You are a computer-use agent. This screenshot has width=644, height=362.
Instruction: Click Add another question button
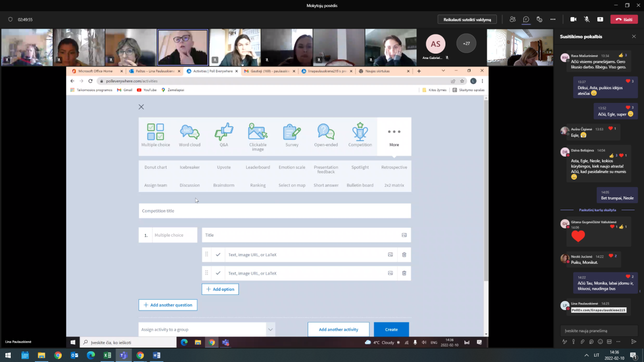(168, 305)
